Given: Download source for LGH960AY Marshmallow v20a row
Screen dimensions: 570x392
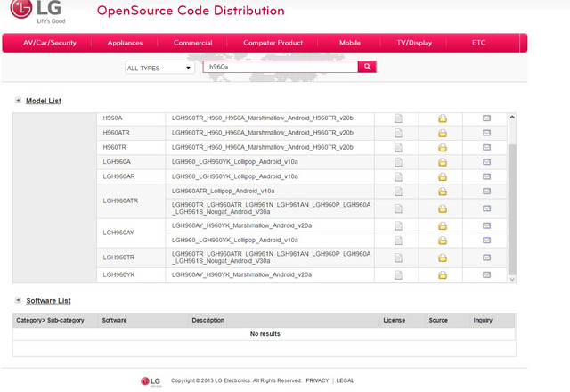Looking at the screenshot, I should click(x=443, y=225).
